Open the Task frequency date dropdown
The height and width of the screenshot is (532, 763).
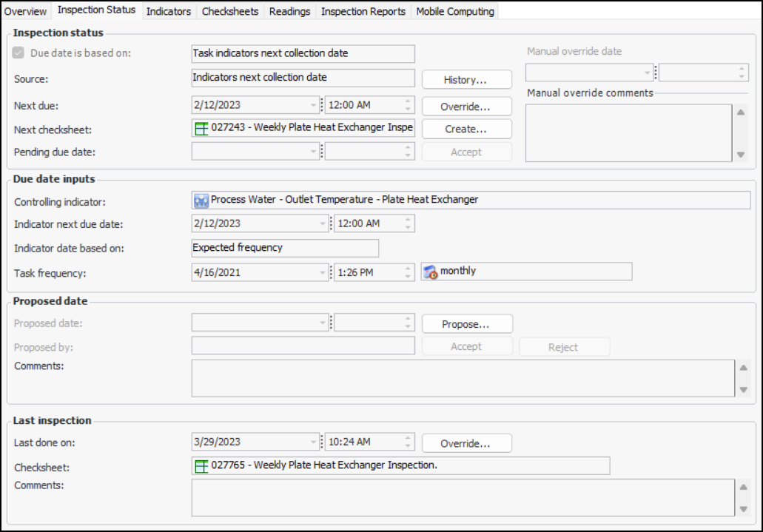tap(323, 272)
